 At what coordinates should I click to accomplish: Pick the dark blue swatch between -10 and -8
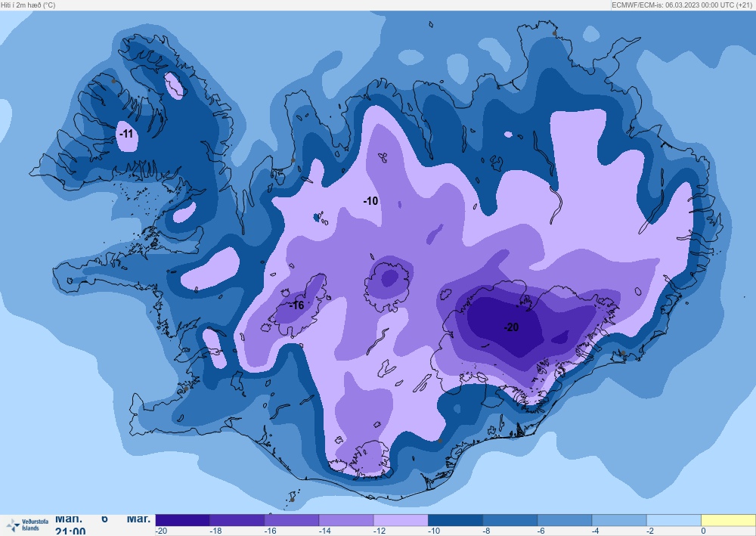click(456, 520)
